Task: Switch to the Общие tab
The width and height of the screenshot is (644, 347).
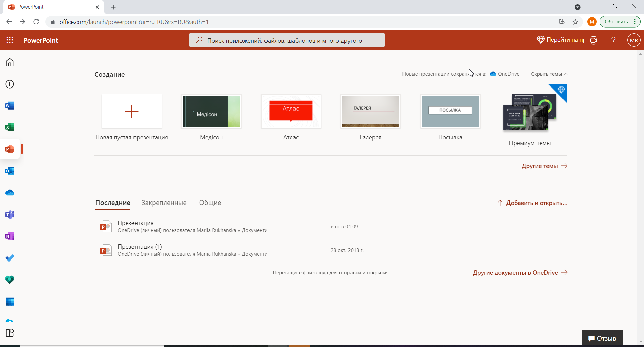Action: tap(210, 203)
